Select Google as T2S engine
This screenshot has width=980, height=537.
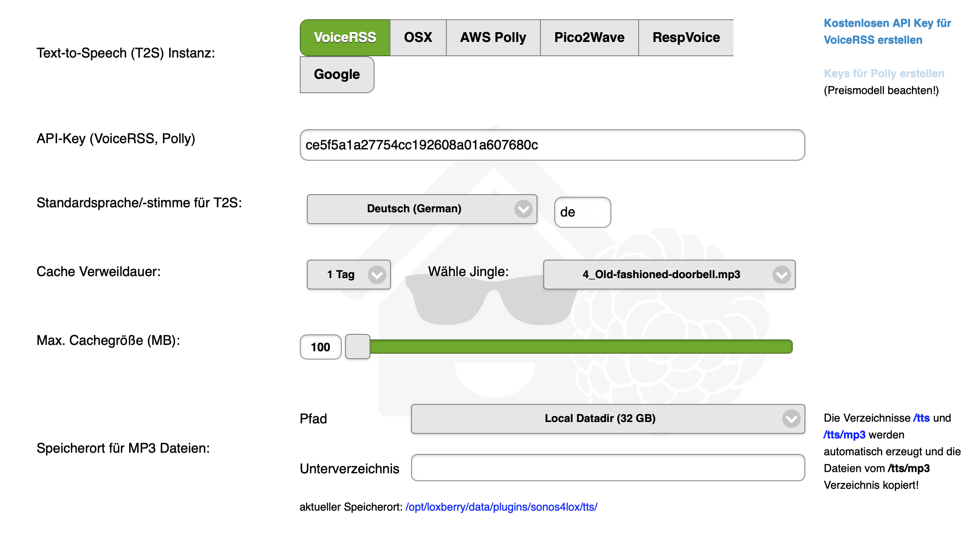[337, 74]
